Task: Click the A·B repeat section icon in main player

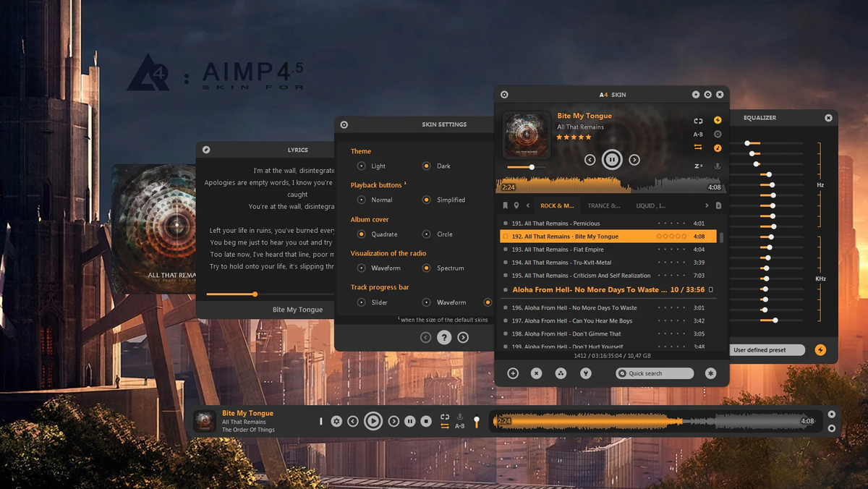Action: [x=698, y=135]
